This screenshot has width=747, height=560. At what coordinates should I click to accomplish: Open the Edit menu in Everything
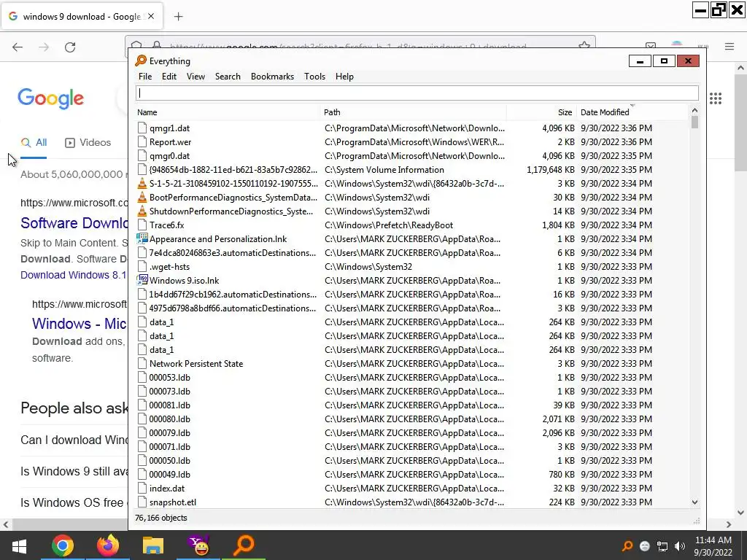(169, 77)
